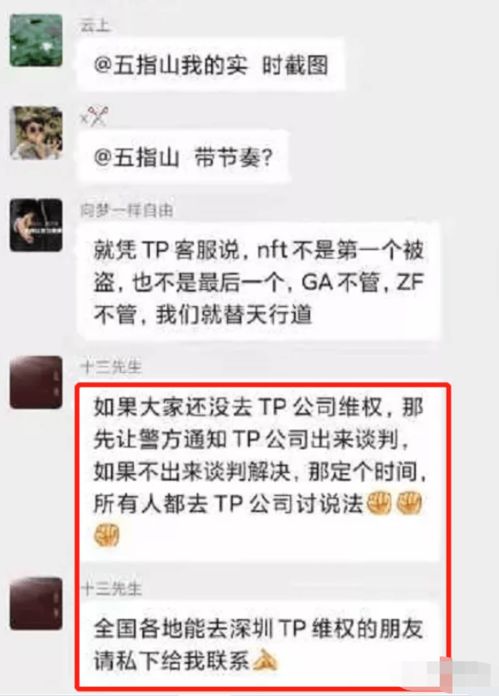Viewport: 499px width, 696px height.
Task: Click @五指山 mention in 云上's message
Action: pyautogui.click(x=137, y=66)
